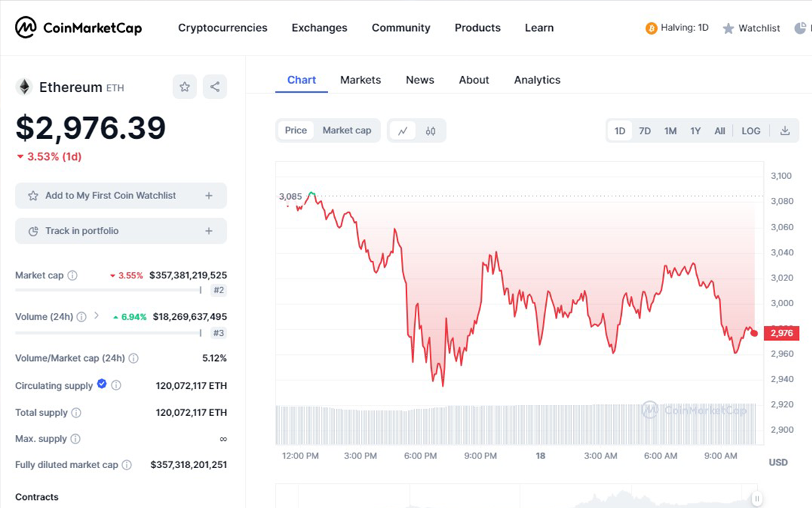The width and height of the screenshot is (812, 508).
Task: Click the share icon next to Ethereum
Action: [215, 87]
